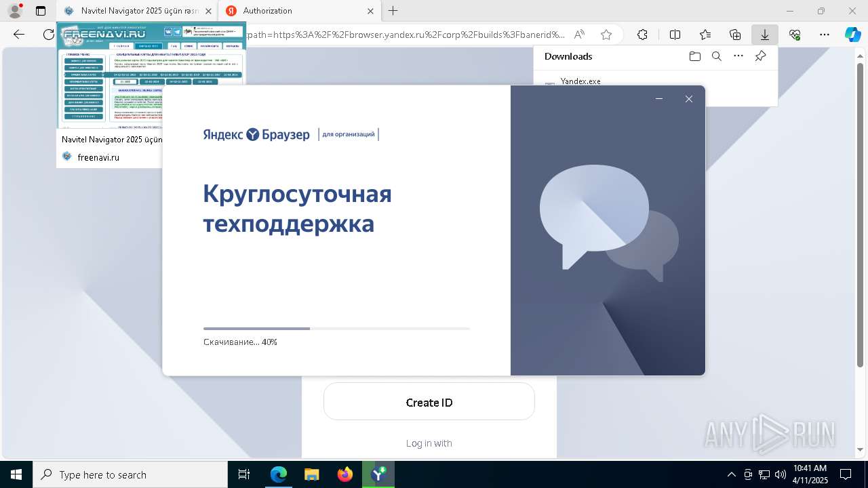Open Browser essentials icon

tap(795, 35)
